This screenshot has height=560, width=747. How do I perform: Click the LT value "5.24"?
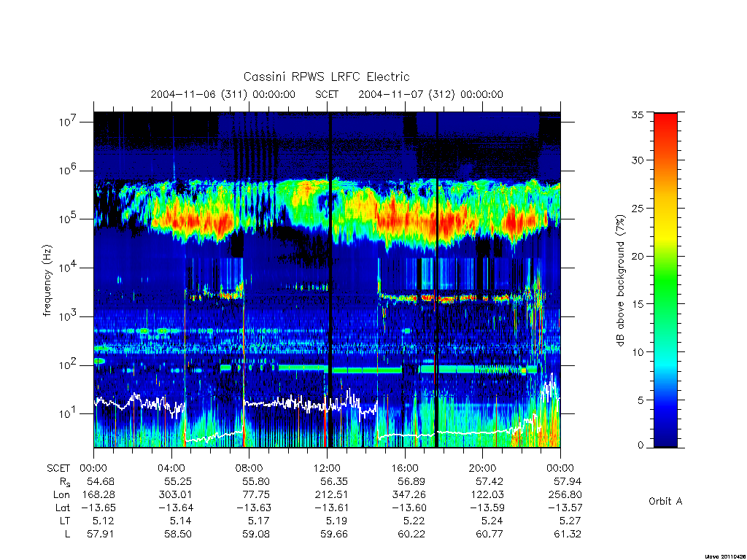tap(492, 521)
